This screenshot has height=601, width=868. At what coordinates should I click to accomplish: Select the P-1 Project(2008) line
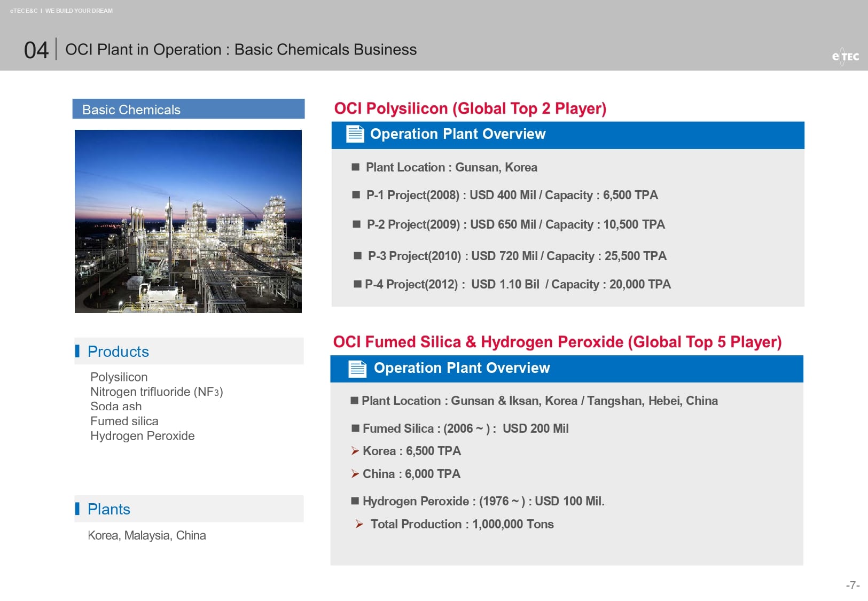coord(512,195)
